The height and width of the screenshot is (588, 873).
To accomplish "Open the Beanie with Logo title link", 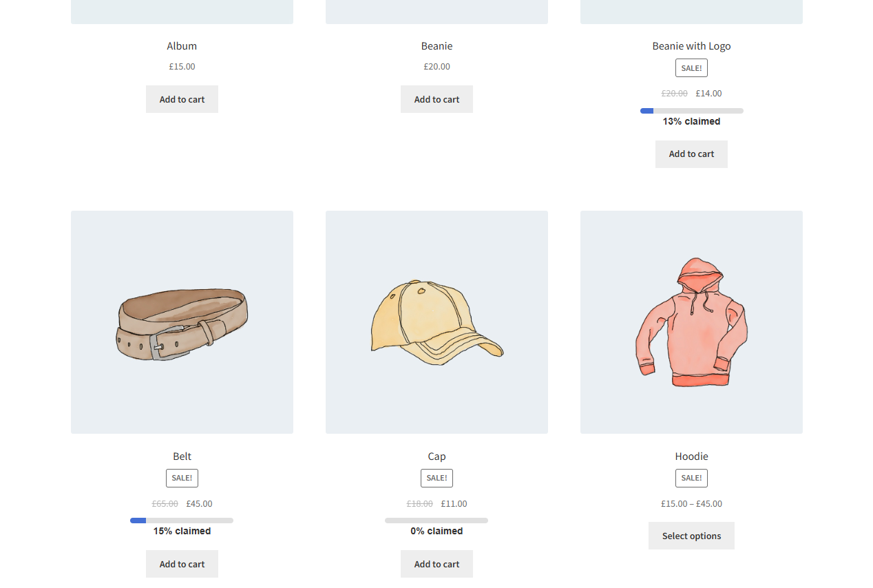I will click(691, 46).
